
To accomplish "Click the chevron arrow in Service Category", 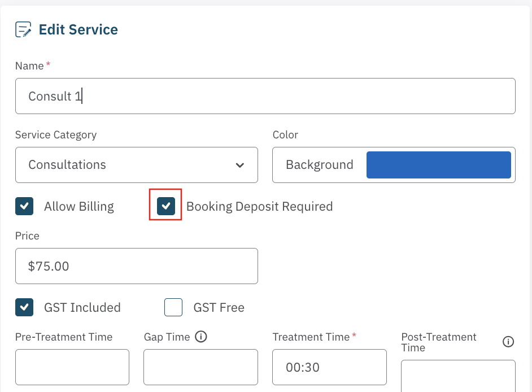I will point(240,165).
